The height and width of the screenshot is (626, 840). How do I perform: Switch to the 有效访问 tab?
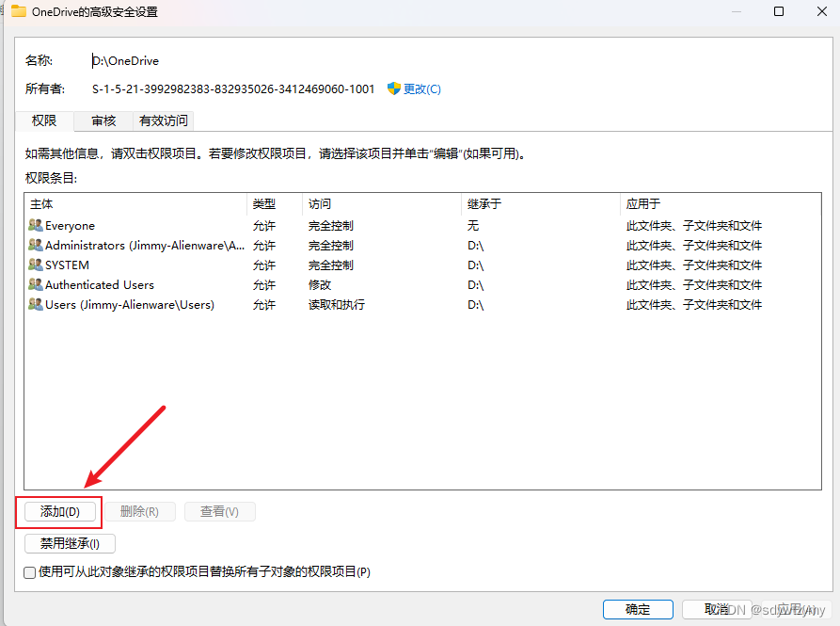164,120
